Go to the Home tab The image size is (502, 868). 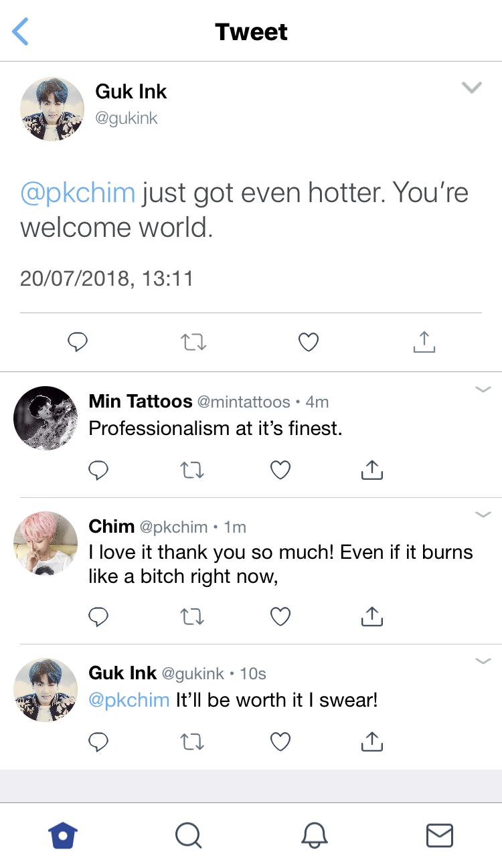63,835
